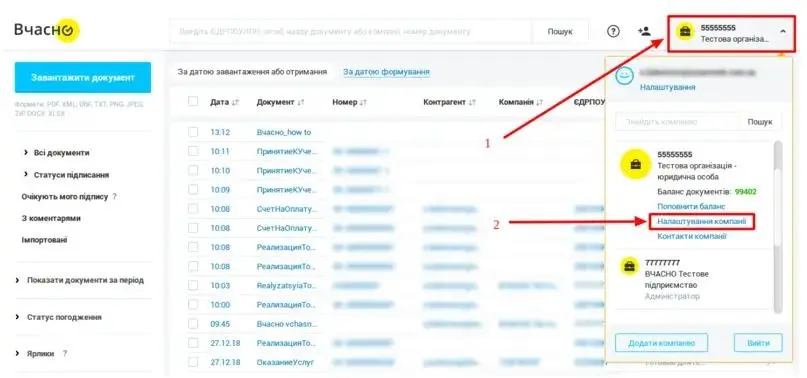
Task: Open the help question-mark icon in header
Action: [612, 31]
